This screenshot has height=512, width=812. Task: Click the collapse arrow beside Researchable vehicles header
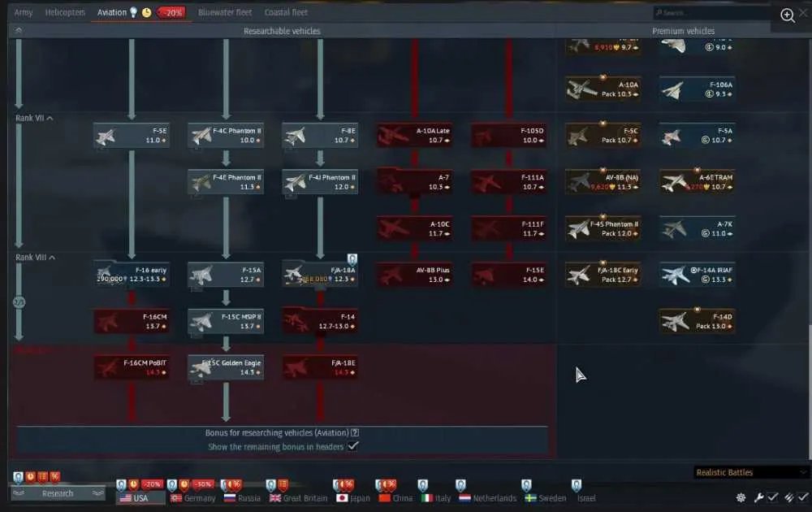pos(19,31)
